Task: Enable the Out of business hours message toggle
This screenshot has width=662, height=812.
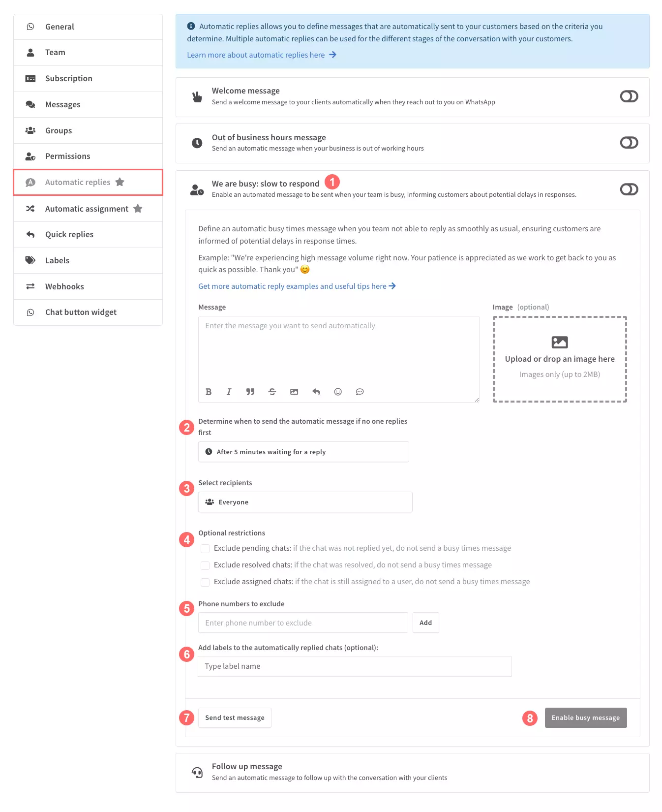Action: point(629,143)
